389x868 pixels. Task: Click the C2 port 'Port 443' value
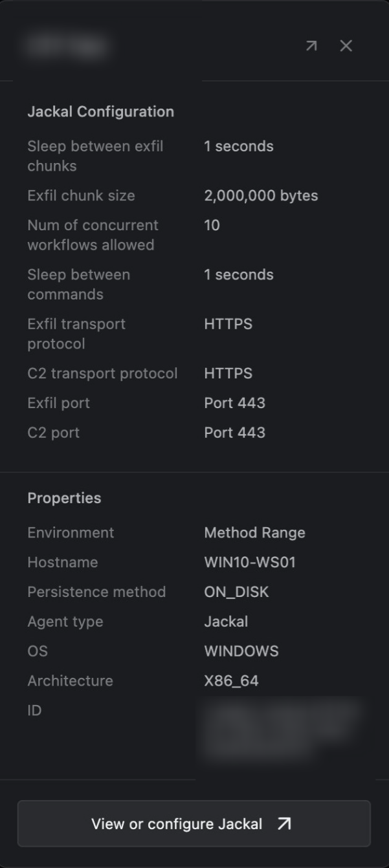pos(234,433)
